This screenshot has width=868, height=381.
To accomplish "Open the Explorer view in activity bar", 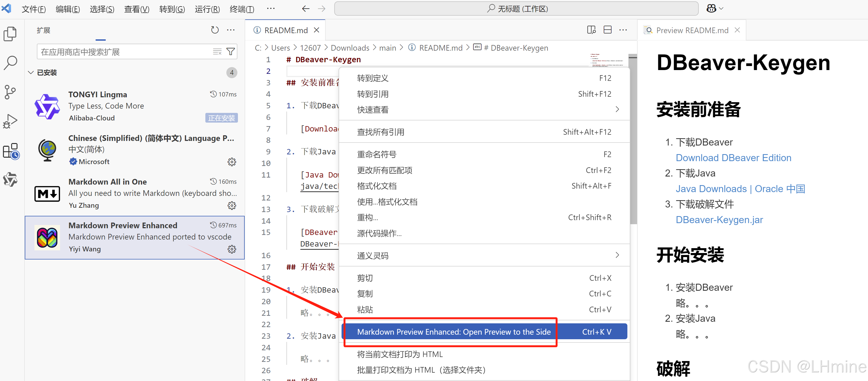I will [10, 34].
